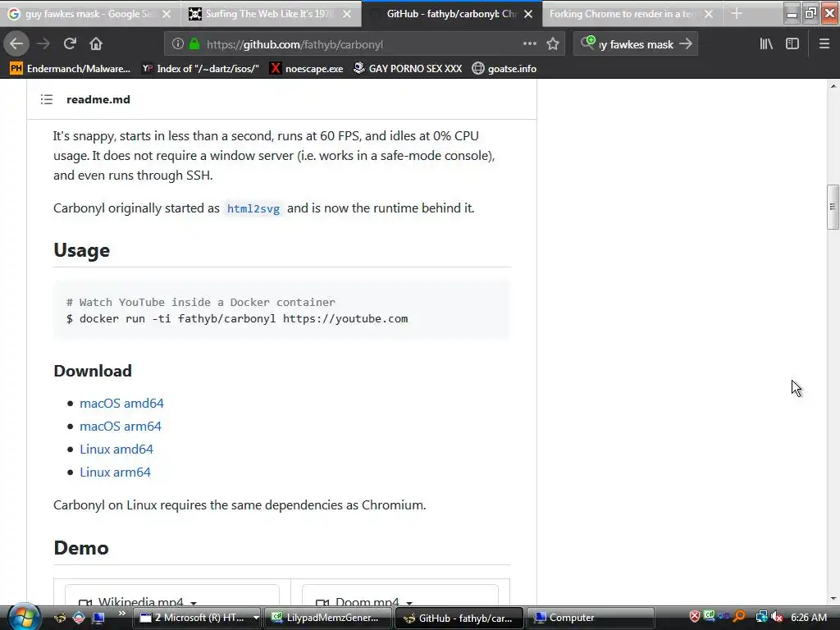The height and width of the screenshot is (630, 840).
Task: Click readme.md file heading
Action: (98, 99)
